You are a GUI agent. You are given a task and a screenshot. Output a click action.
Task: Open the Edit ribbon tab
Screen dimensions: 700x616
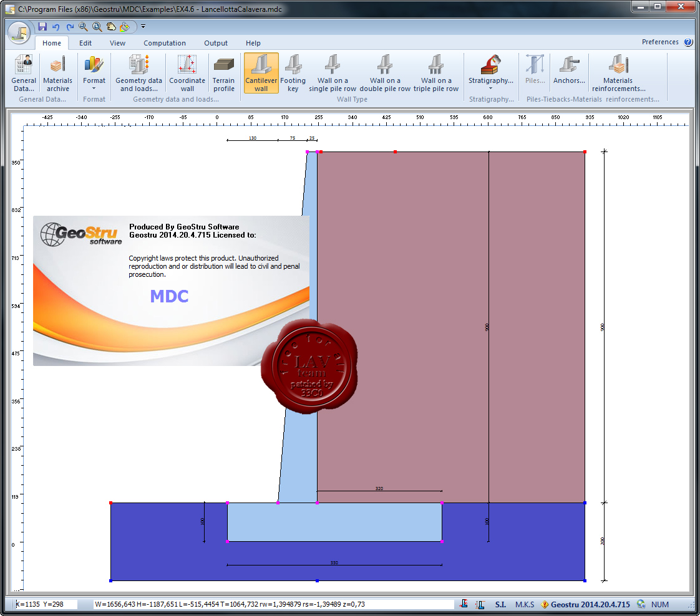tap(85, 43)
